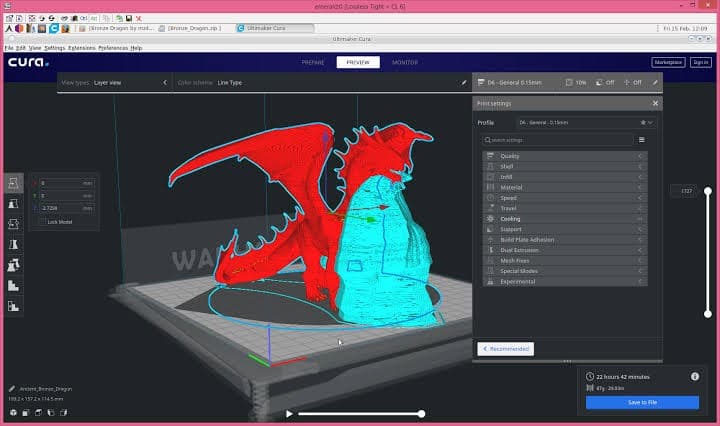Toggle the Lock Model checkbox
720x426 pixels.
coord(43,222)
